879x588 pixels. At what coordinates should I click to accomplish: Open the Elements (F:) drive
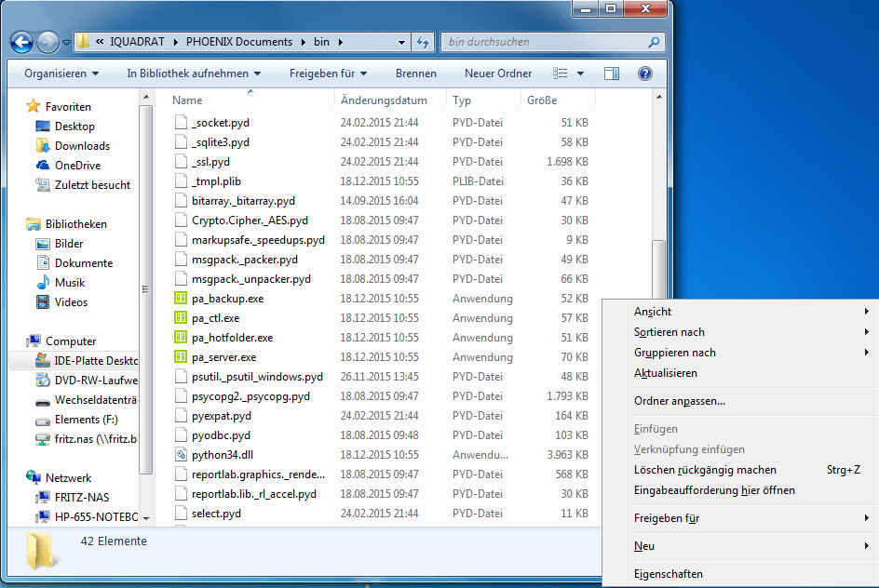point(86,420)
